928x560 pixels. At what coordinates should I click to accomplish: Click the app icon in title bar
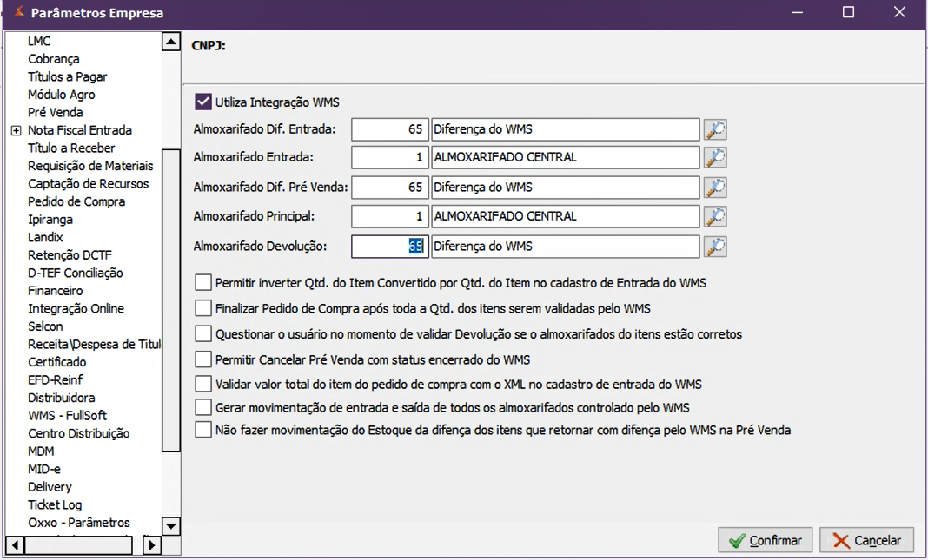pyautogui.click(x=18, y=13)
